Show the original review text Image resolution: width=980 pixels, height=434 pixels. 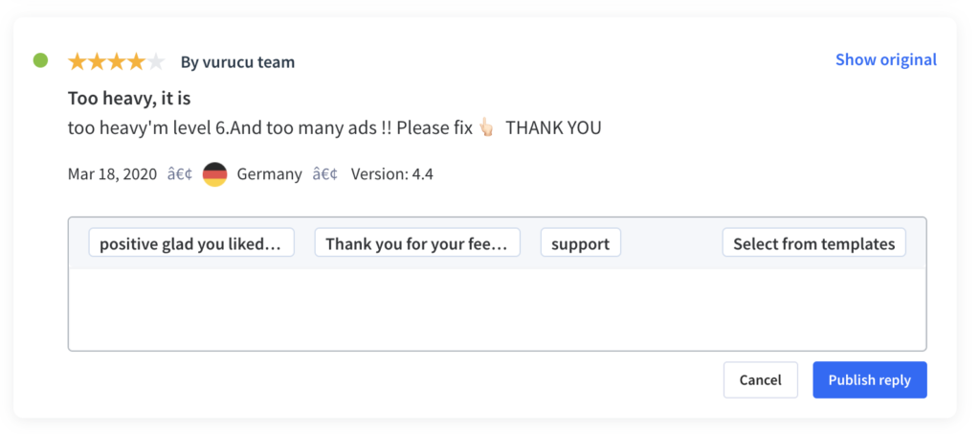click(886, 60)
